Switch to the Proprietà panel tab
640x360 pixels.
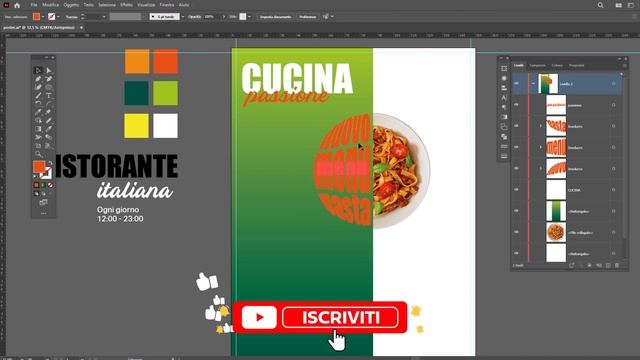576,65
